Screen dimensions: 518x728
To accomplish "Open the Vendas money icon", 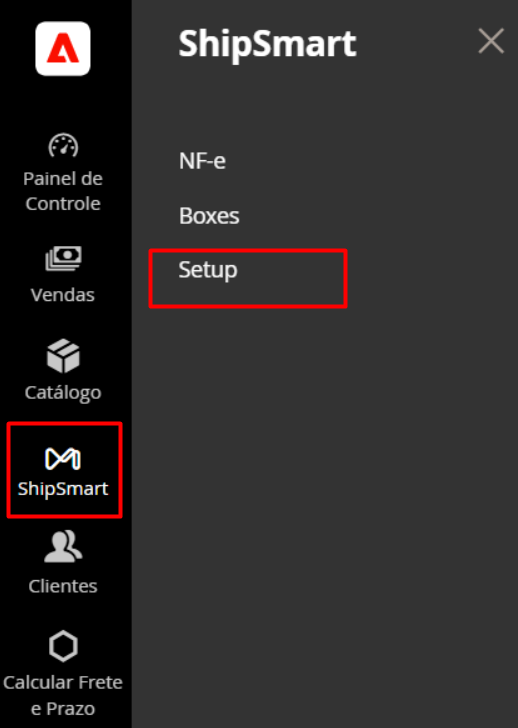I will (63, 259).
